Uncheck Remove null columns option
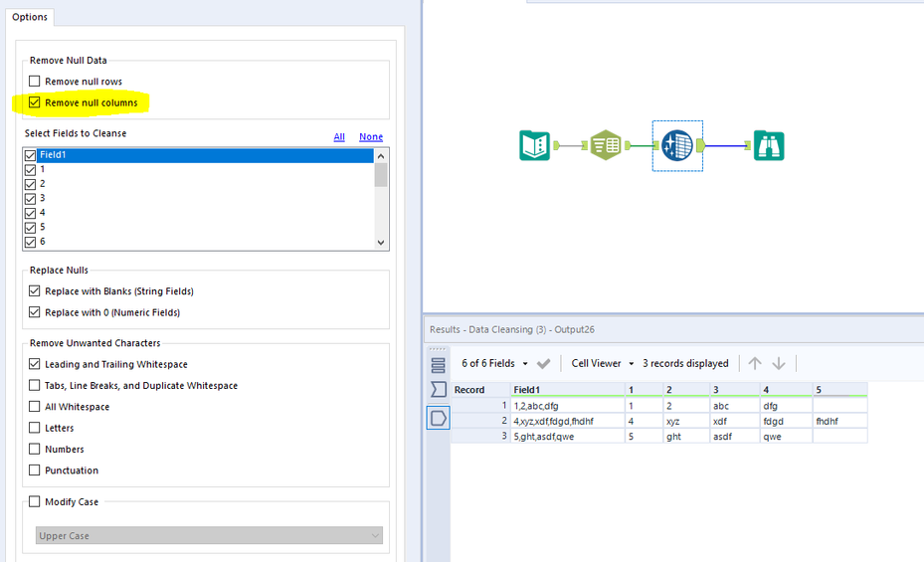Screen dimensions: 924x562 [35, 102]
